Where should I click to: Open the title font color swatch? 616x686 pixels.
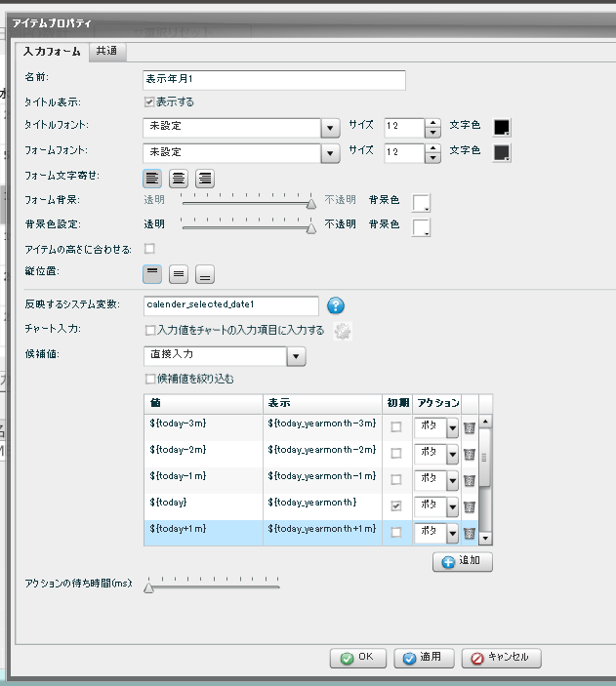pos(502,127)
